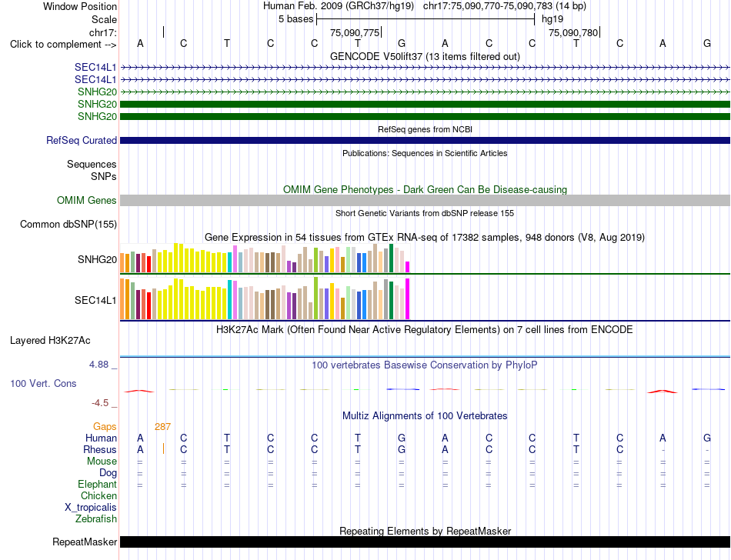Open the RefSeq Curated track label

coord(82,140)
